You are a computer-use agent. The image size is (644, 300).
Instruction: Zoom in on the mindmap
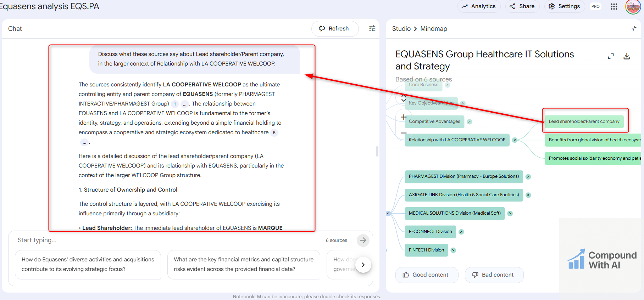[x=404, y=117]
